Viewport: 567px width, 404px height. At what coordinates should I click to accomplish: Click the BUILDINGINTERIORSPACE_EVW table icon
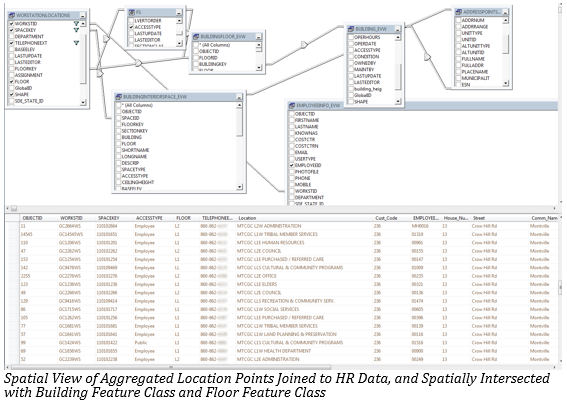coord(118,97)
